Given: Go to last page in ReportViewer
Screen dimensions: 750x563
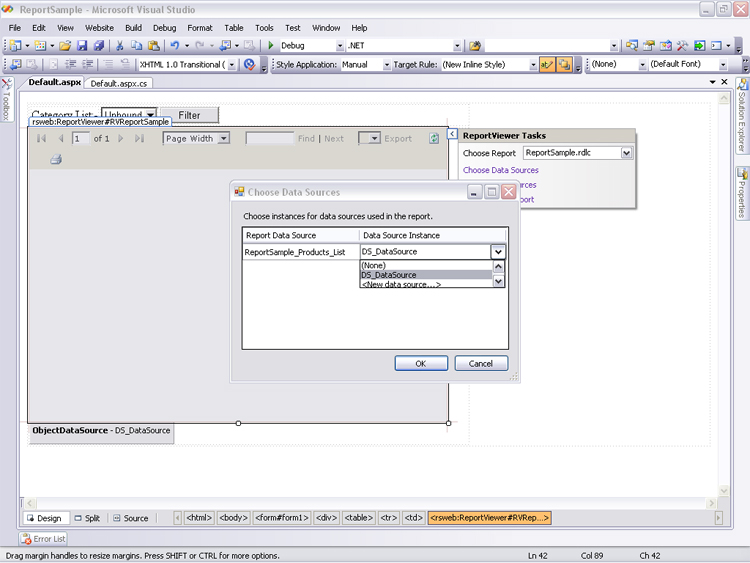Looking at the screenshot, I should 139,138.
